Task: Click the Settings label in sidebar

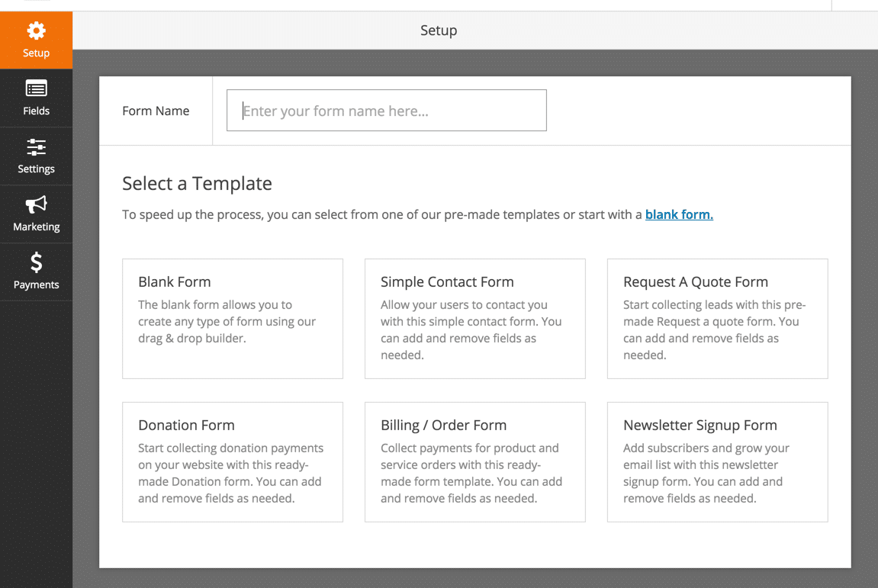Action: tap(36, 169)
